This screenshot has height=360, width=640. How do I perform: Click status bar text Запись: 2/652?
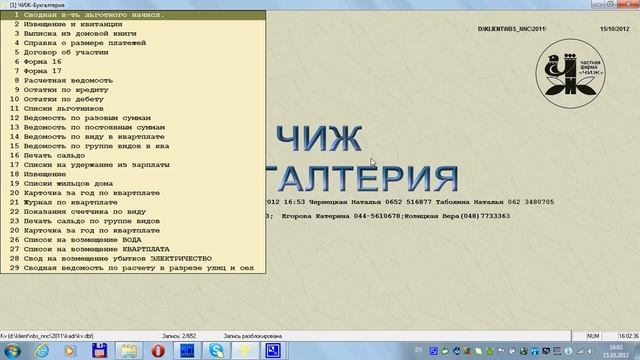(x=179, y=336)
